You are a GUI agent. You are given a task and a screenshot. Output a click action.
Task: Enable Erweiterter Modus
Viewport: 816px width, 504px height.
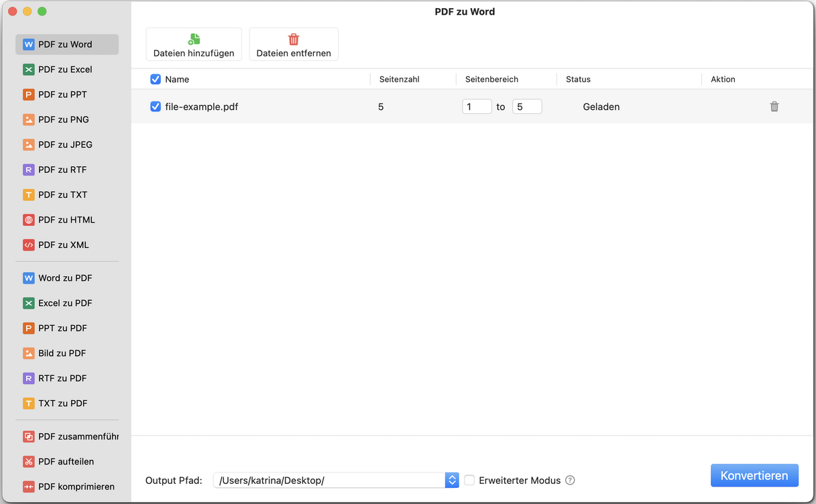pyautogui.click(x=469, y=480)
